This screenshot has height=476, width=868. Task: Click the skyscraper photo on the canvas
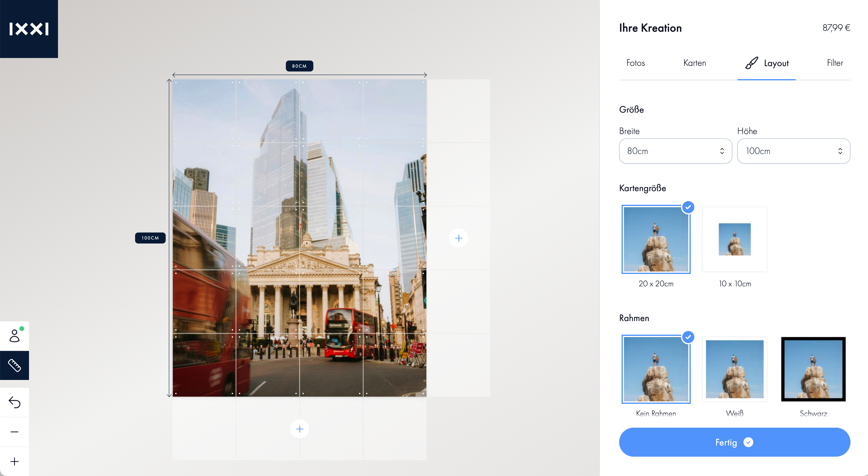300,238
